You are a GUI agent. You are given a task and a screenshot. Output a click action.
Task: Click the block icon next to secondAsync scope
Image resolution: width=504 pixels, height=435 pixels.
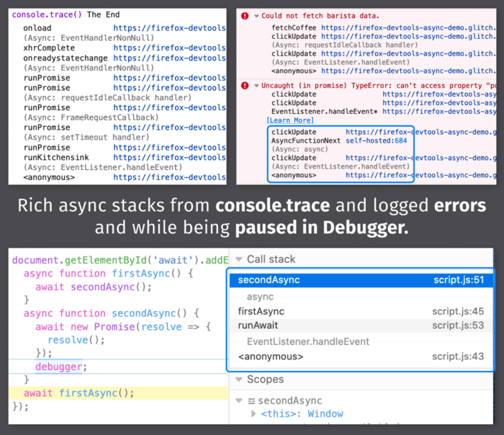251,400
